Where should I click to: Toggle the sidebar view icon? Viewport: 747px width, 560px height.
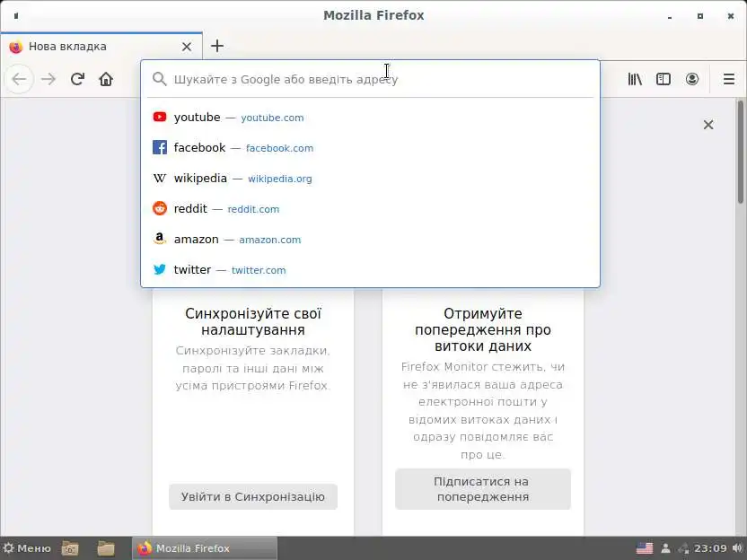coord(664,79)
